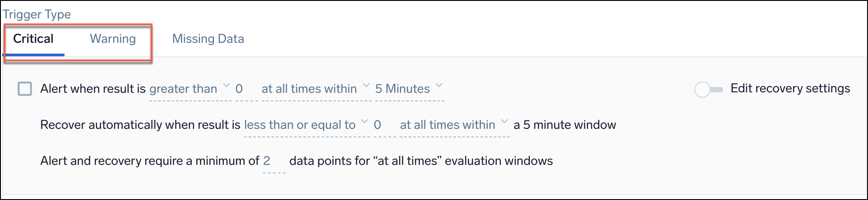Click the minimum data points field

[x=270, y=161]
